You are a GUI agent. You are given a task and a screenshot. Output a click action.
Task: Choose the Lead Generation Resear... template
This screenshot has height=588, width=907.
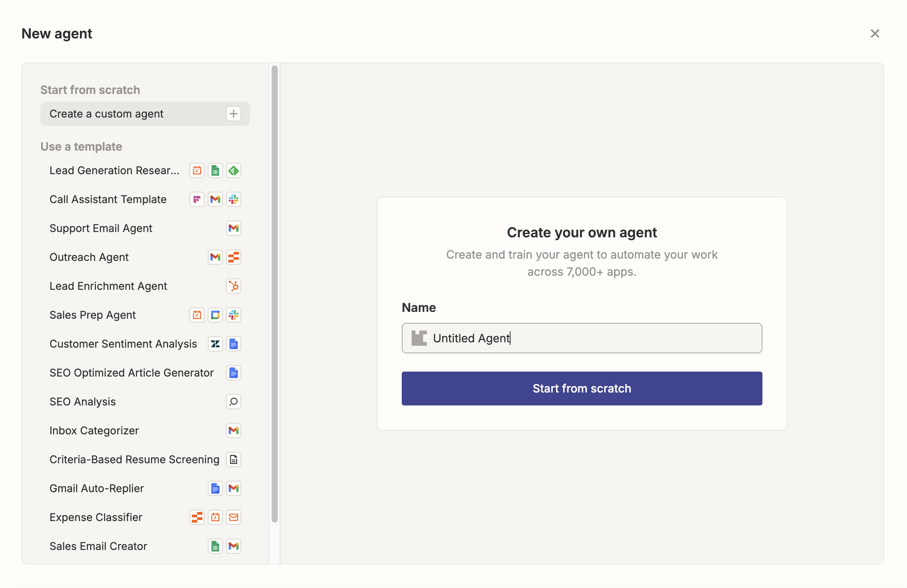coord(145,170)
